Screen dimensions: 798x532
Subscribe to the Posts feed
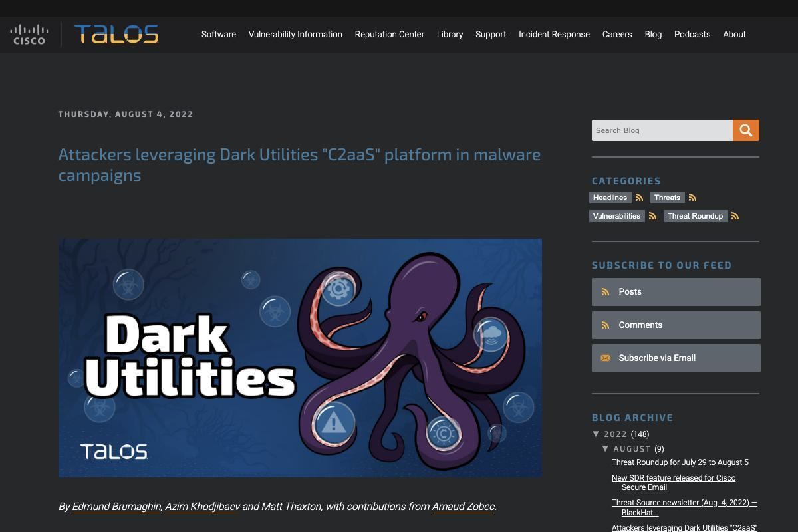pyautogui.click(x=676, y=292)
